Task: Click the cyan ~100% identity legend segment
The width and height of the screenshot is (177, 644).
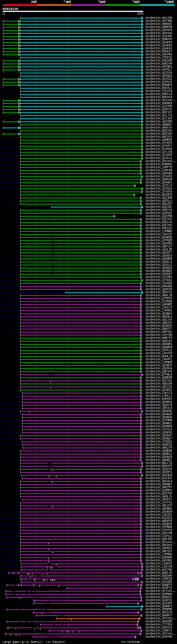Action: click(157, 5)
